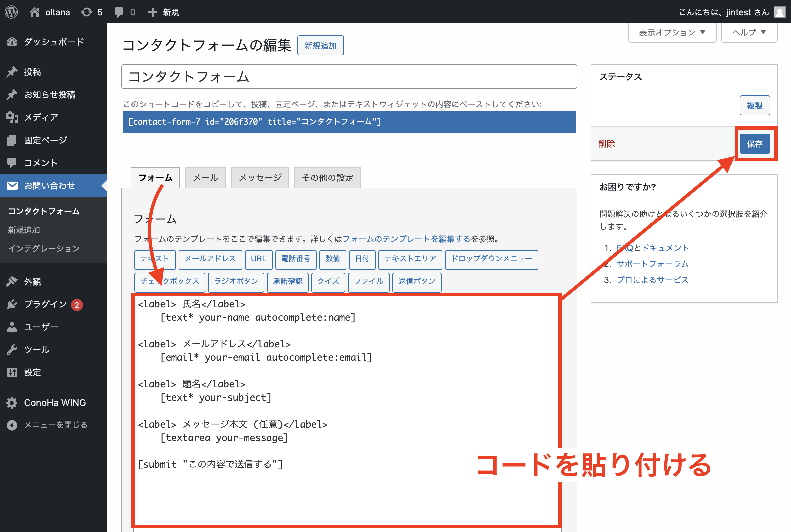Open サポートフォーラム link
The height and width of the screenshot is (532, 791).
pos(652,264)
